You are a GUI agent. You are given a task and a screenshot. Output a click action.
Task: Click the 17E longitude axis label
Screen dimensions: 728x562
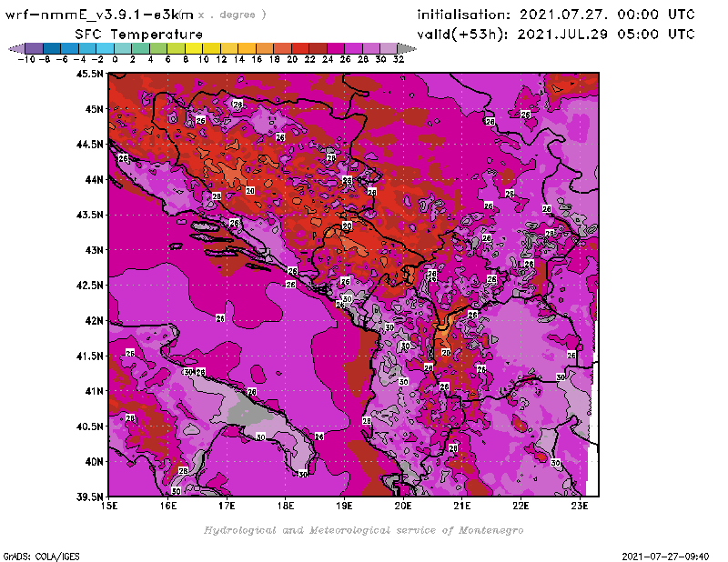tap(227, 506)
